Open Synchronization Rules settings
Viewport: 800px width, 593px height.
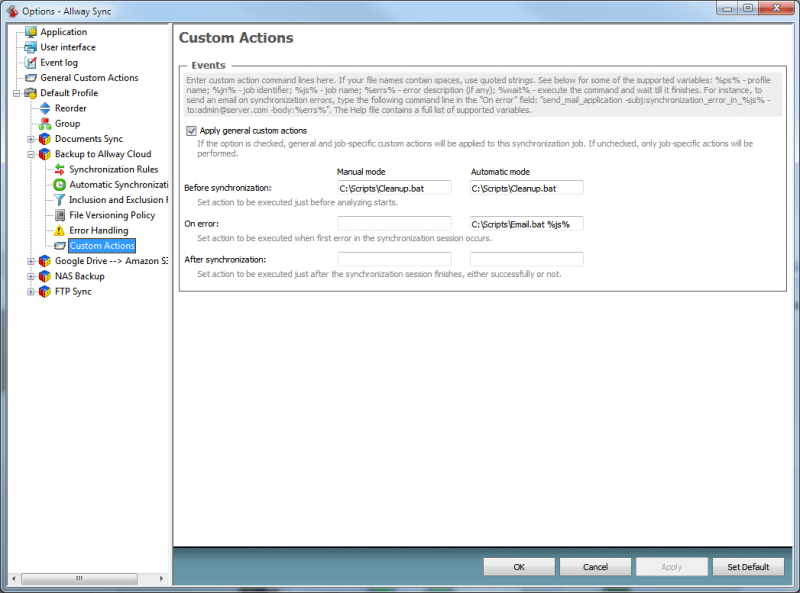(114, 169)
